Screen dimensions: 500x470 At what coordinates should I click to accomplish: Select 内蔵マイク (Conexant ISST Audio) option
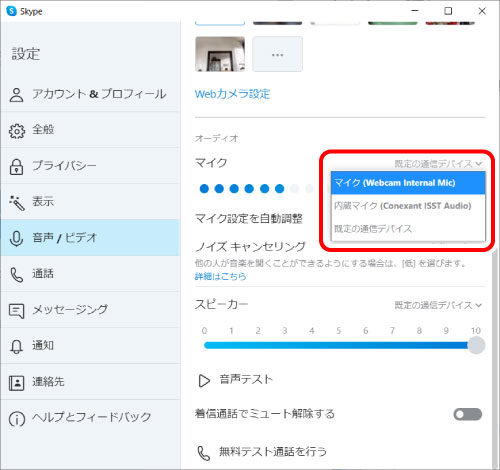point(408,206)
